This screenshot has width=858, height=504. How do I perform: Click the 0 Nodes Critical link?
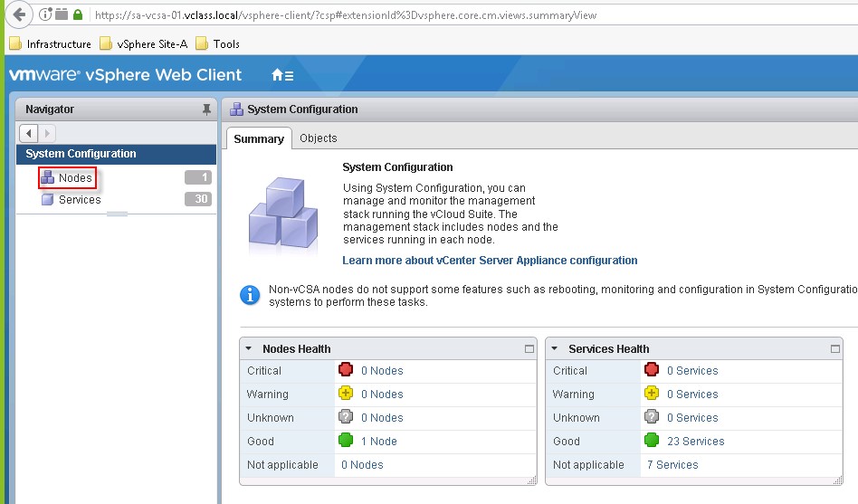(382, 370)
